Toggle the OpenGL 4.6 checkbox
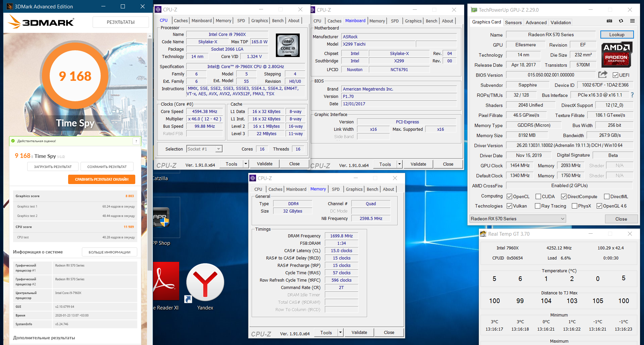Screen dimensions: 644x345 (x=599, y=206)
